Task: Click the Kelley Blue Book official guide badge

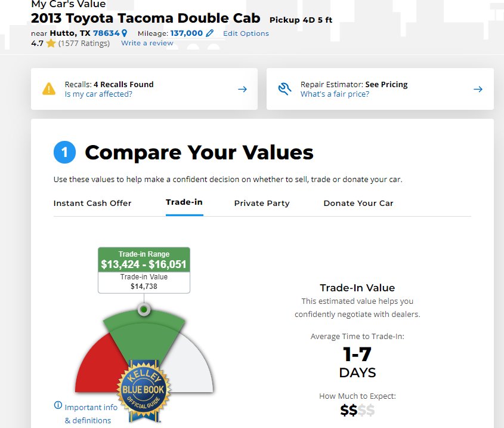Action: tap(144, 390)
